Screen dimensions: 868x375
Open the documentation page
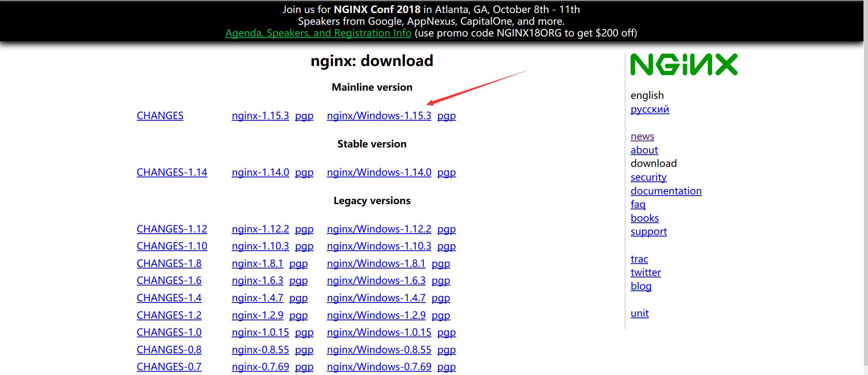666,191
